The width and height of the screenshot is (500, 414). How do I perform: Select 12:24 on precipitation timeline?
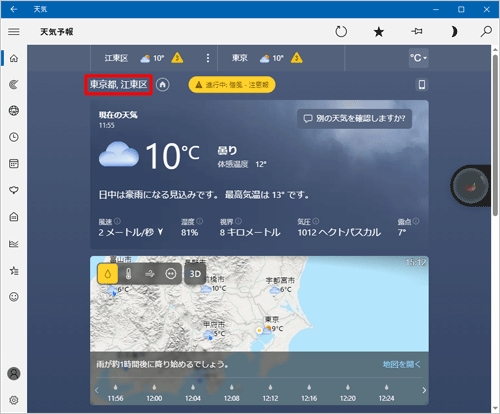[x=386, y=393]
